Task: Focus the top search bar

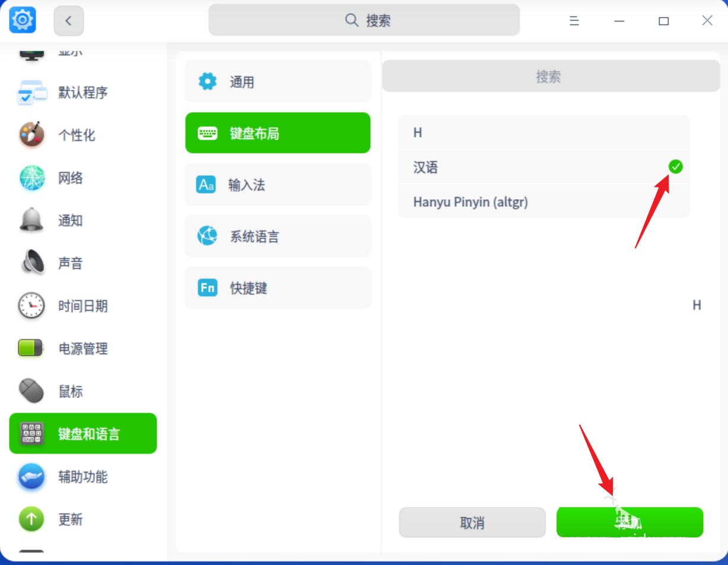Action: coord(364,21)
